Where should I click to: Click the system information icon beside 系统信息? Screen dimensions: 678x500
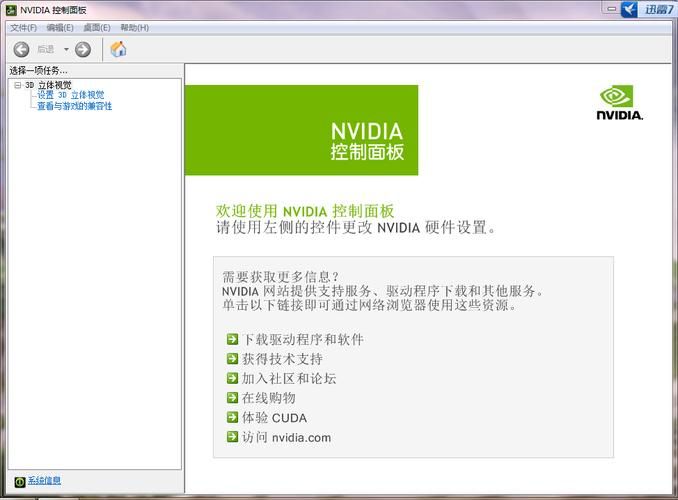[x=19, y=481]
